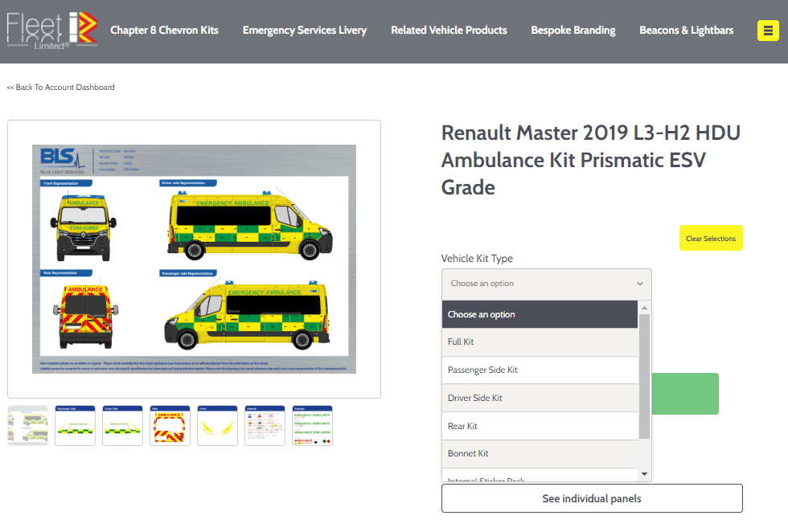Image resolution: width=788 pixels, height=532 pixels.
Task: Click the dropdown list scrollbar thumb
Action: 644,376
